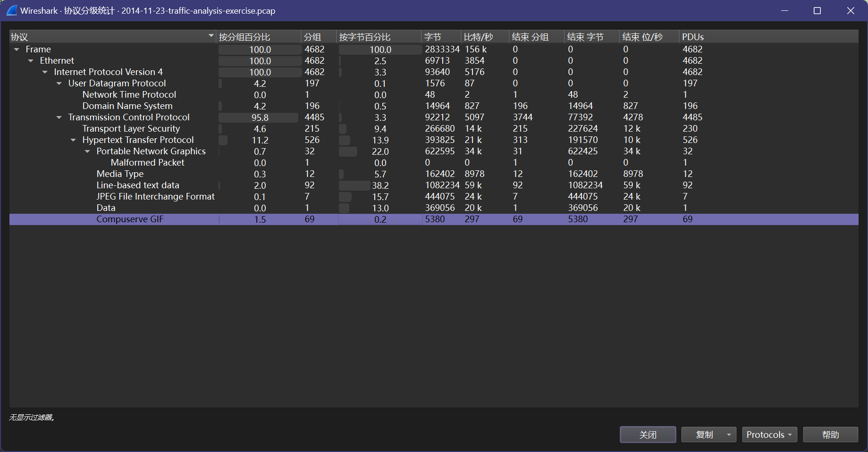Select Hypertext Transfer Protocol row

point(434,140)
